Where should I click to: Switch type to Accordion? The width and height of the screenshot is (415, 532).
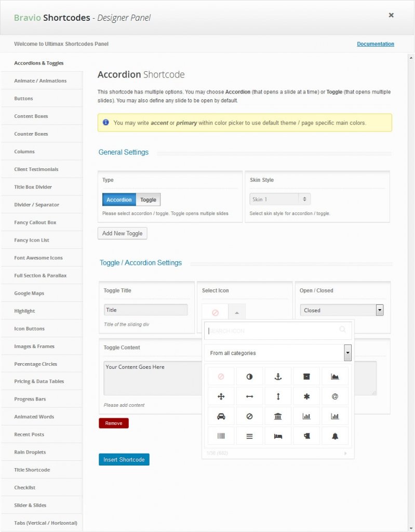(119, 199)
